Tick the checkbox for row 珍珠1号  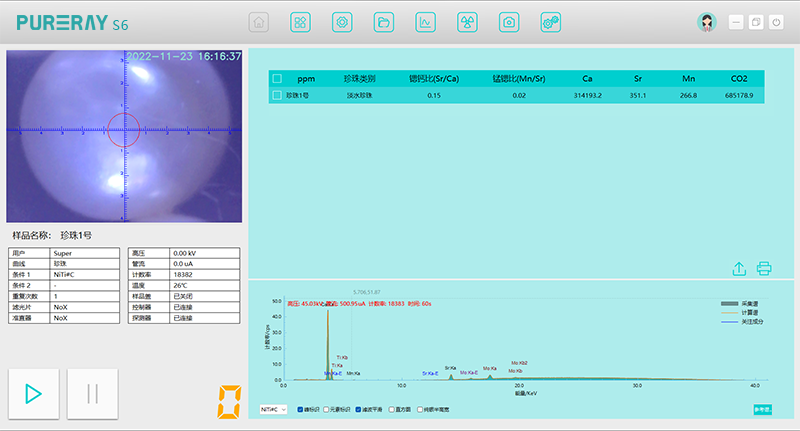tap(277, 95)
